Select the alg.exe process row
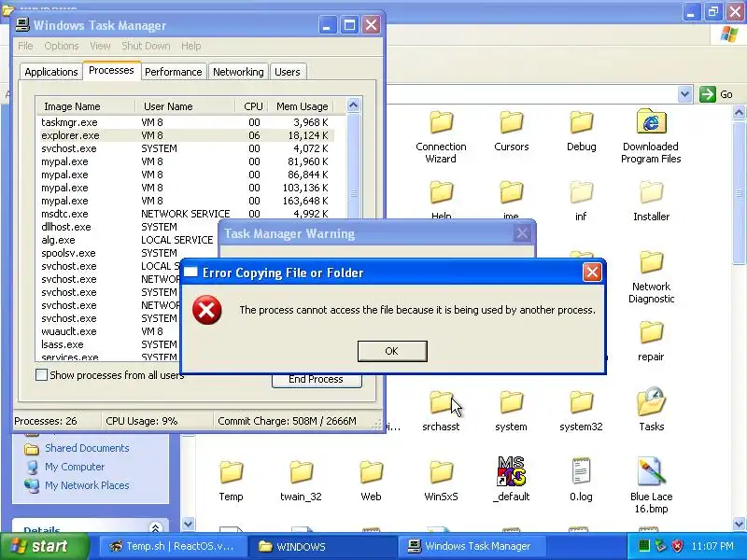This screenshot has width=747, height=560. tap(128, 240)
